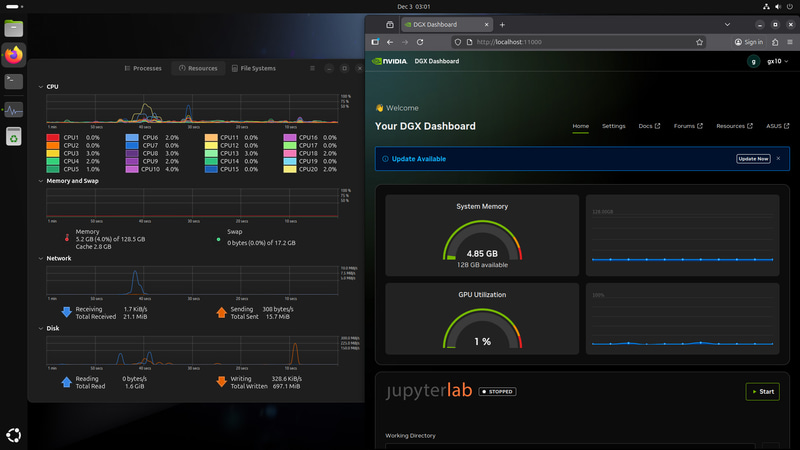Open Firefox extensions icon
Image resolution: width=800 pixels, height=450 pixels.
pyautogui.click(x=775, y=42)
